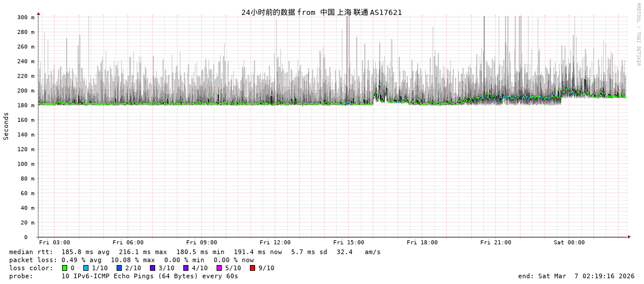Click the Sat 00:00 time axis label
Viewport: 644px width, 284px height.
click(569, 243)
